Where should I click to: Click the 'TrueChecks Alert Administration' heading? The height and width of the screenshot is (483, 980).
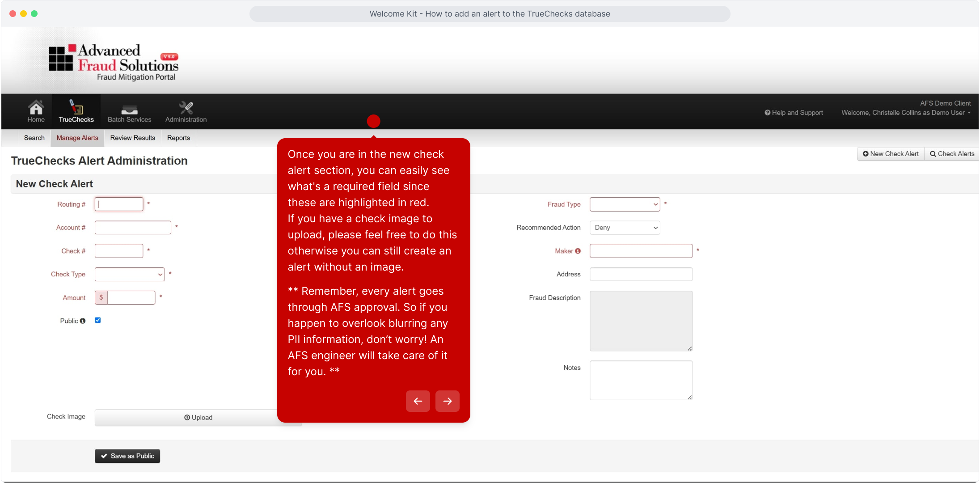(x=99, y=161)
